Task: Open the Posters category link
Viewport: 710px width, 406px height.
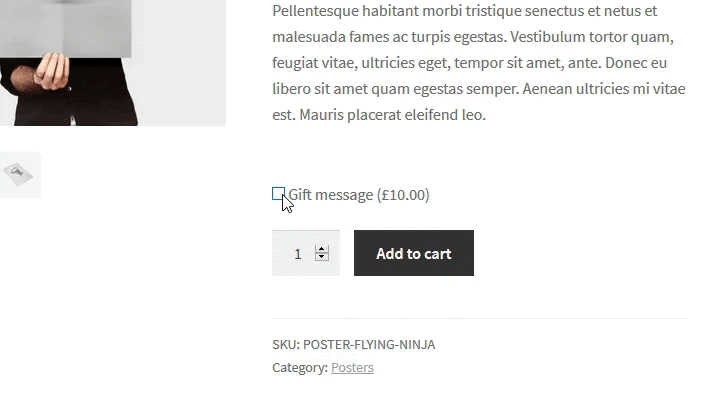Action: (x=352, y=368)
